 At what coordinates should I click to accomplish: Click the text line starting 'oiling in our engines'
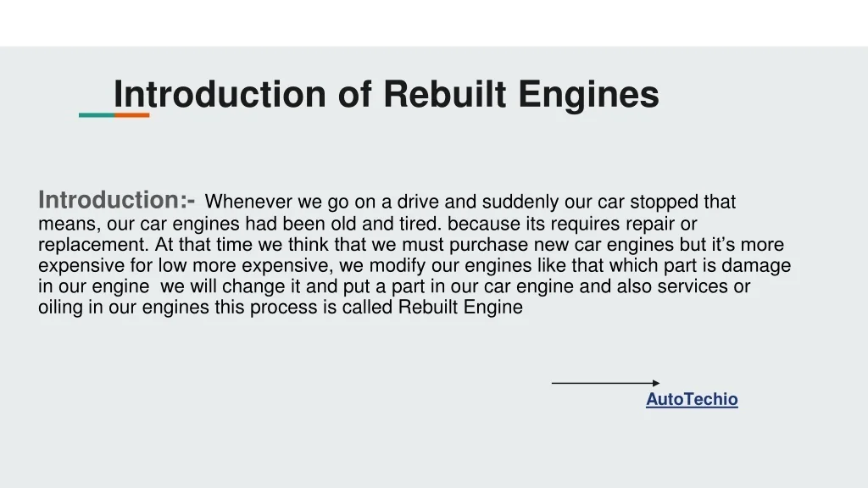[x=280, y=308]
